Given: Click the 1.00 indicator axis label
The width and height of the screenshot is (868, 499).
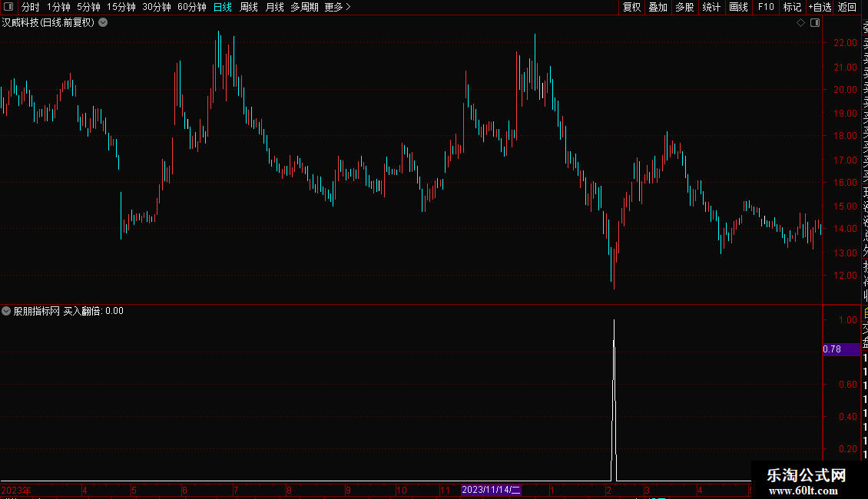Looking at the screenshot, I should coord(847,320).
